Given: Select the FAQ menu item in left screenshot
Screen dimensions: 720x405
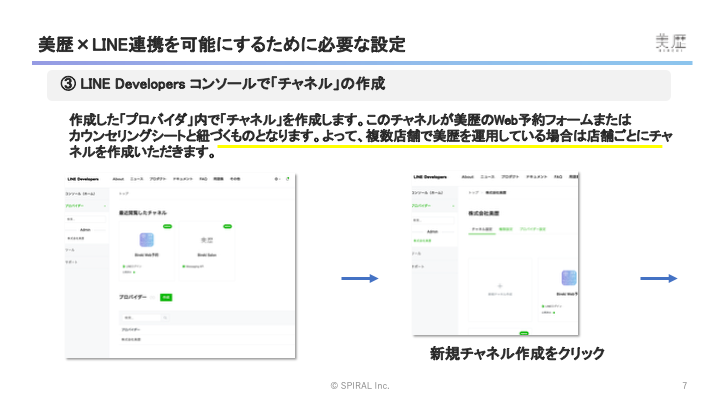Looking at the screenshot, I should pyautogui.click(x=203, y=177).
